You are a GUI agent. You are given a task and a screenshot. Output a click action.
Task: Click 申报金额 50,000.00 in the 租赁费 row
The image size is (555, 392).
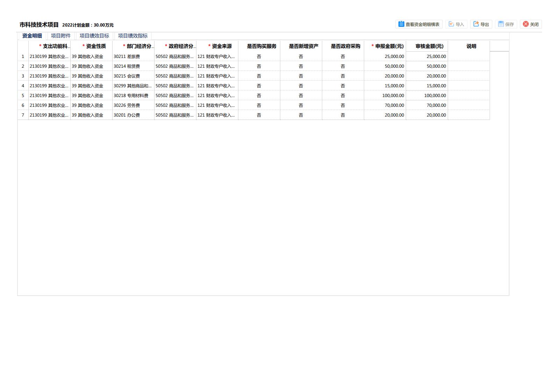click(x=385, y=66)
